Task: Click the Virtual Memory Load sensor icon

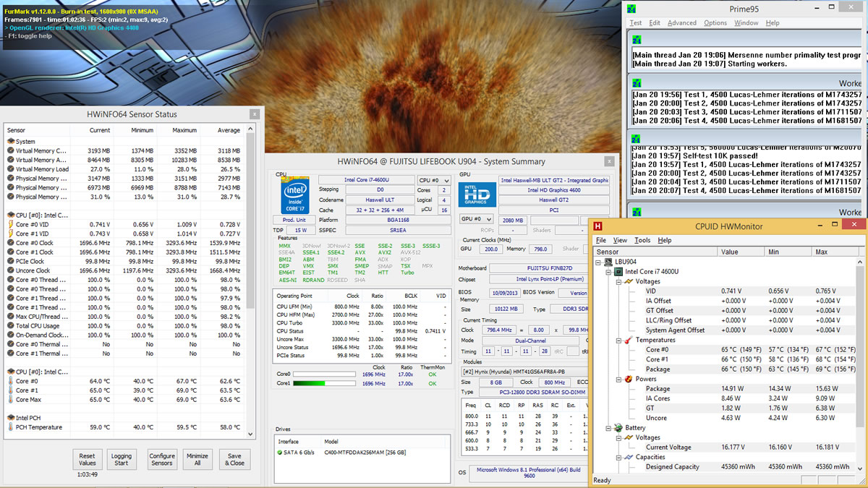Action: pyautogui.click(x=10, y=169)
